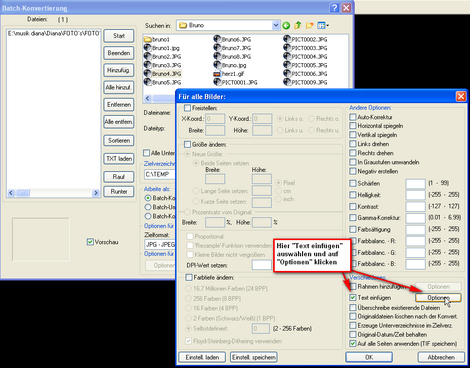The image size is (470, 368).
Task: Select file herz1.gif
Action: click(x=229, y=74)
